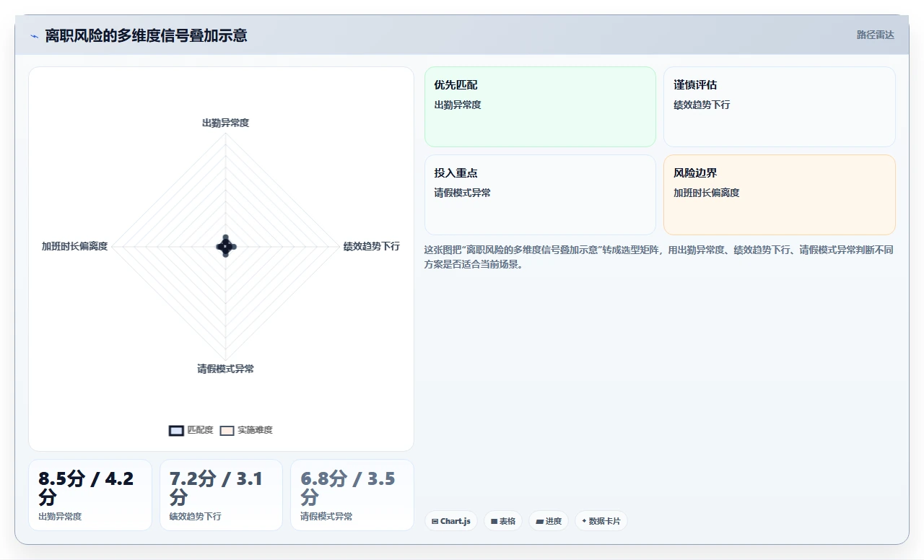
Task: Click the 进度 tag
Action: pyautogui.click(x=549, y=521)
